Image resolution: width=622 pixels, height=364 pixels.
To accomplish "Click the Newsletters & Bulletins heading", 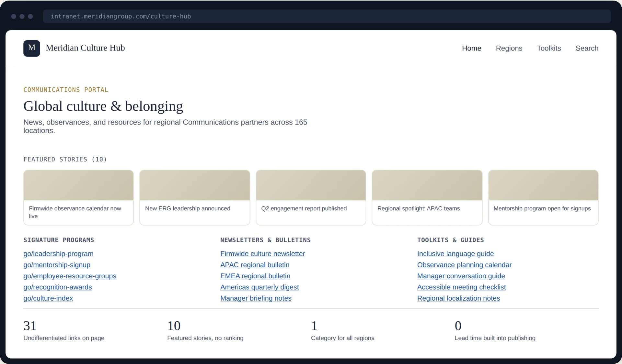I will [x=265, y=240].
